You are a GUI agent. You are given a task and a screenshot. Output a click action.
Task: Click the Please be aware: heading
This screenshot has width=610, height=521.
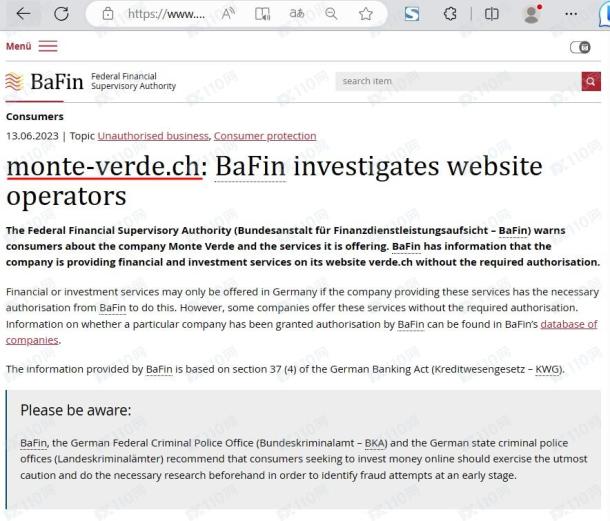point(76,410)
